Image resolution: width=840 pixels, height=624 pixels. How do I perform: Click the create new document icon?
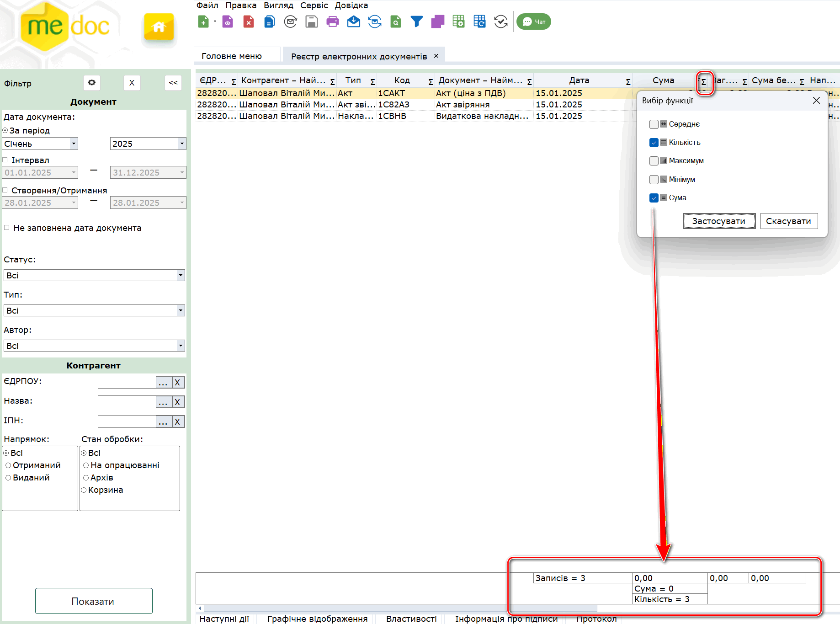[x=203, y=21]
